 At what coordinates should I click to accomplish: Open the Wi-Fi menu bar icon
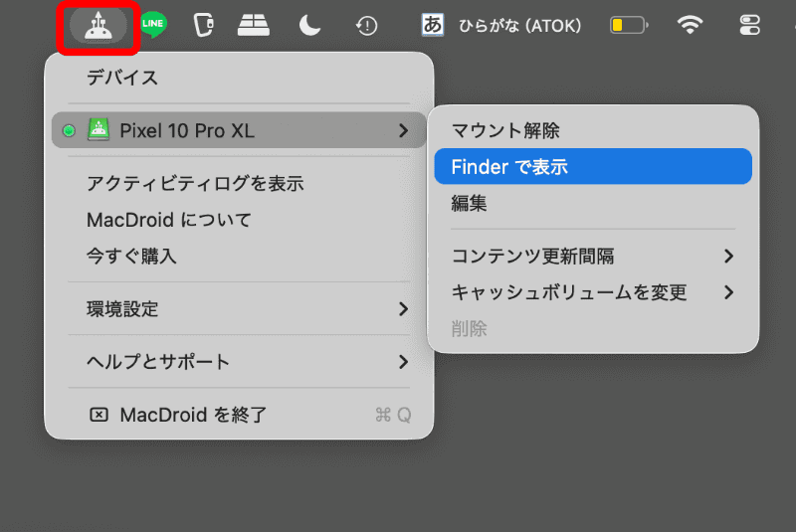coord(690,24)
